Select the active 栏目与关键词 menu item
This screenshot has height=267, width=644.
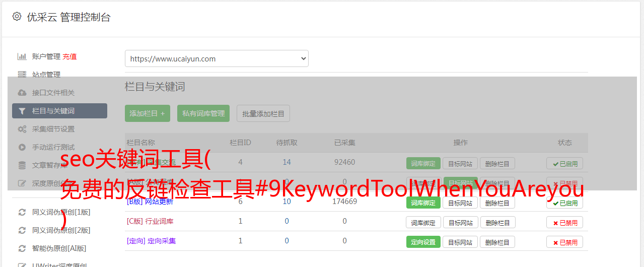59,111
